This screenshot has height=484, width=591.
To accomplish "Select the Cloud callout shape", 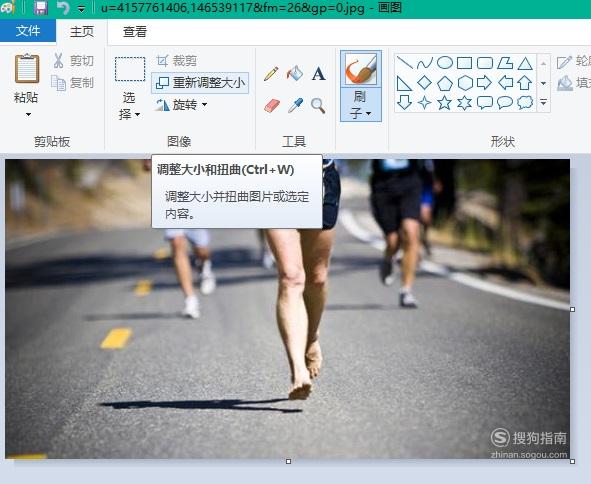I will point(525,102).
